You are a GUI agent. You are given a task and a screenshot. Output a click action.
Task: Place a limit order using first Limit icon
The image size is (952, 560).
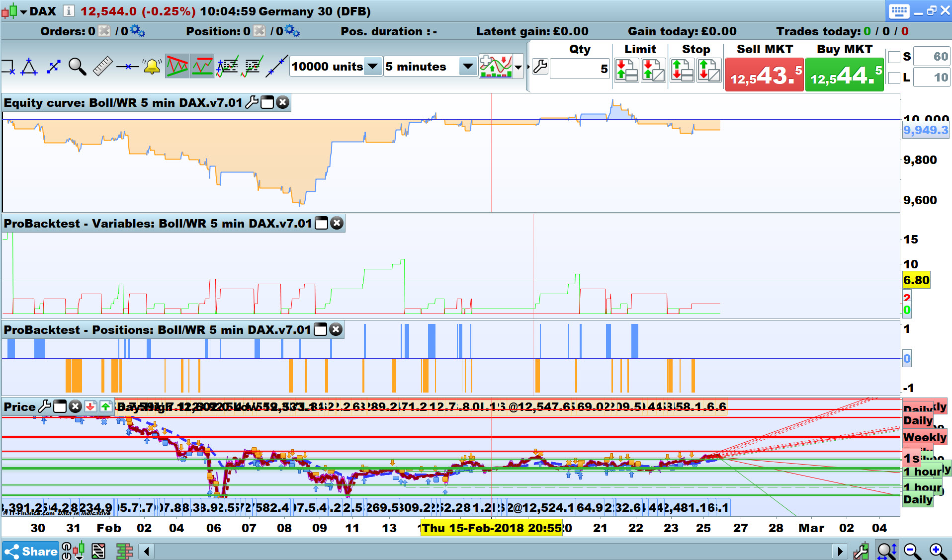[x=626, y=70]
